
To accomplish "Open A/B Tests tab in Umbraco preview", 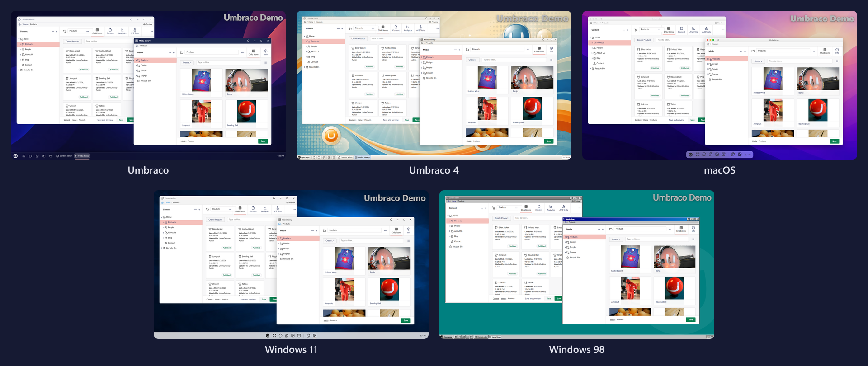I will coord(135,31).
